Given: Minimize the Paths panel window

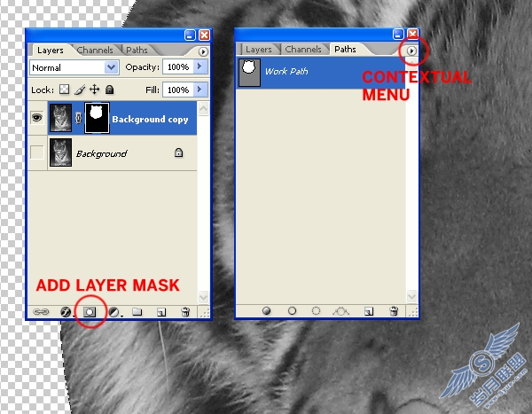Looking at the screenshot, I should coord(398,34).
